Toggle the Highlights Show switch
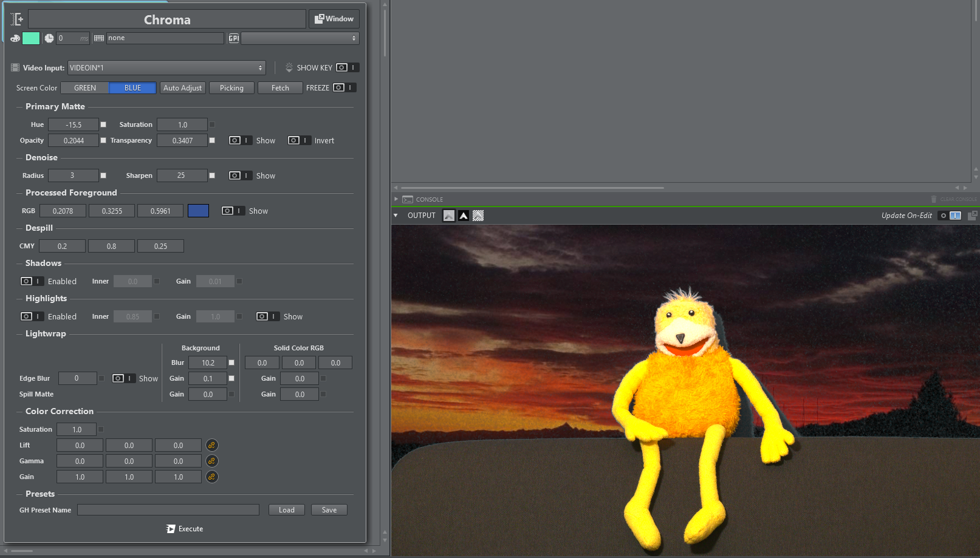This screenshot has width=980, height=558. [x=267, y=316]
